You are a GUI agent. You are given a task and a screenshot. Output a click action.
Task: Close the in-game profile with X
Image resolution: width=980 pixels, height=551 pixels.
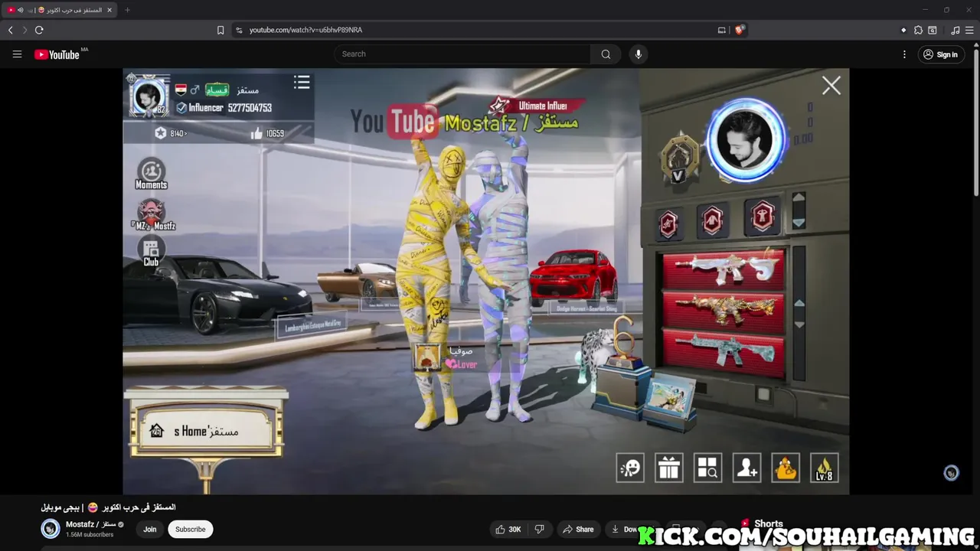tap(831, 86)
